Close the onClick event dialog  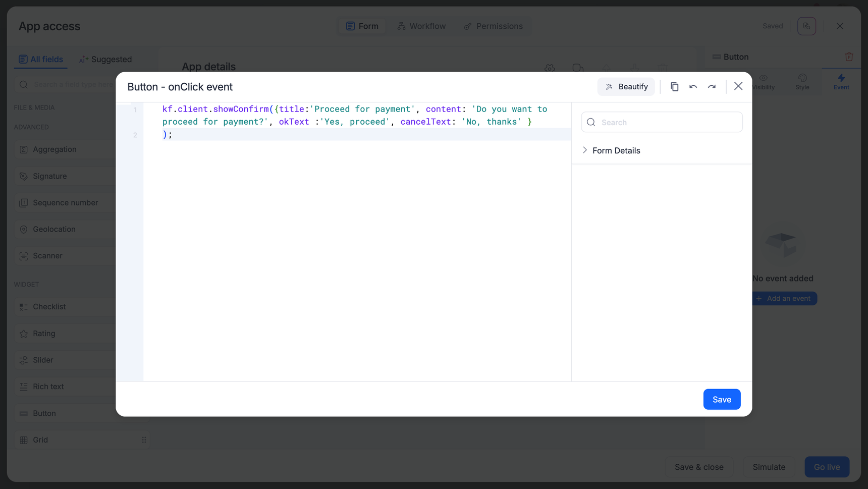point(738,86)
